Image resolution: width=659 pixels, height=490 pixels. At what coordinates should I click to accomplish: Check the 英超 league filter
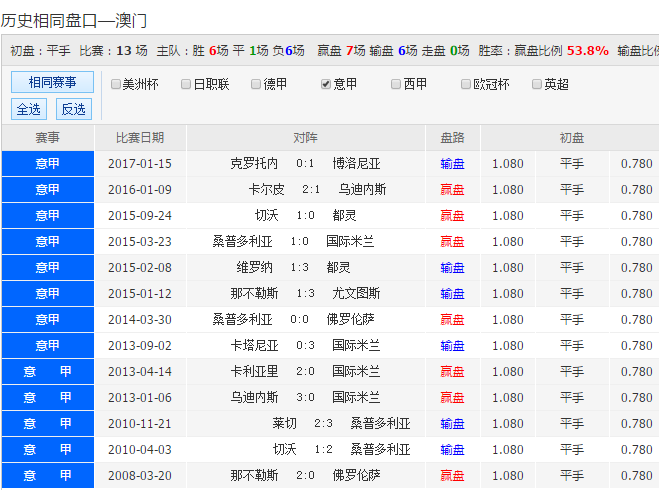[536, 84]
